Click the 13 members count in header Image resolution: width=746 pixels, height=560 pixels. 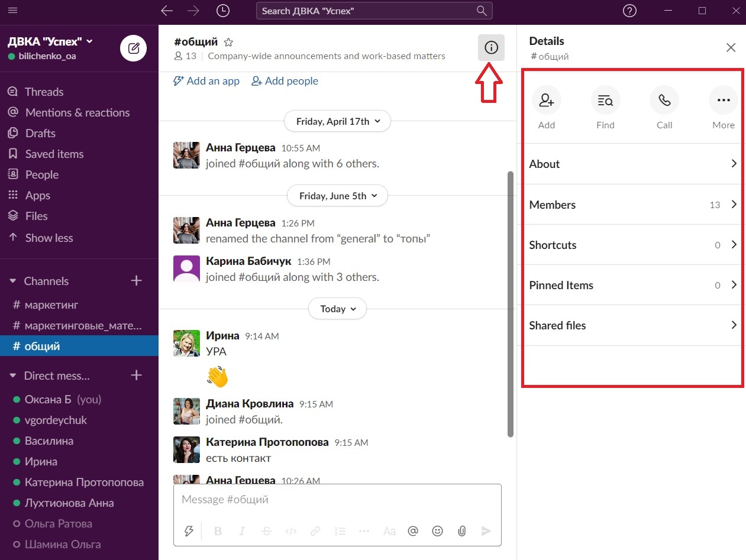[185, 56]
